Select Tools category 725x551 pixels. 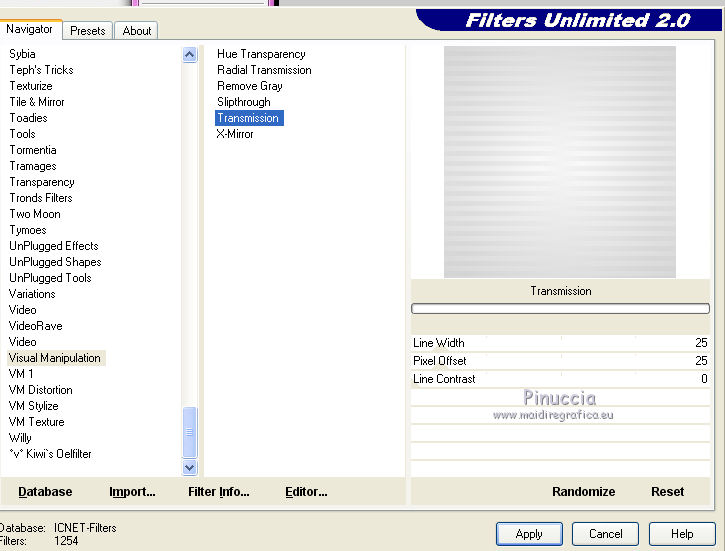click(22, 134)
